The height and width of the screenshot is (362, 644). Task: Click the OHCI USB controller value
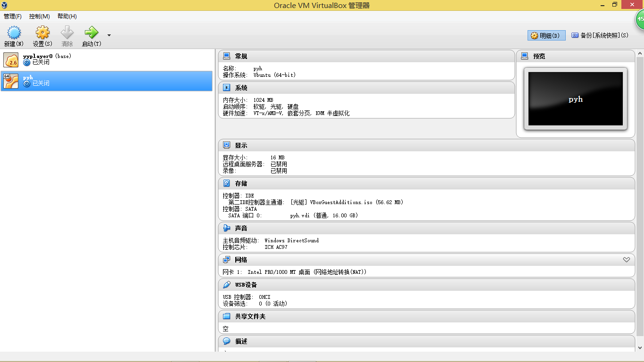pos(264,297)
